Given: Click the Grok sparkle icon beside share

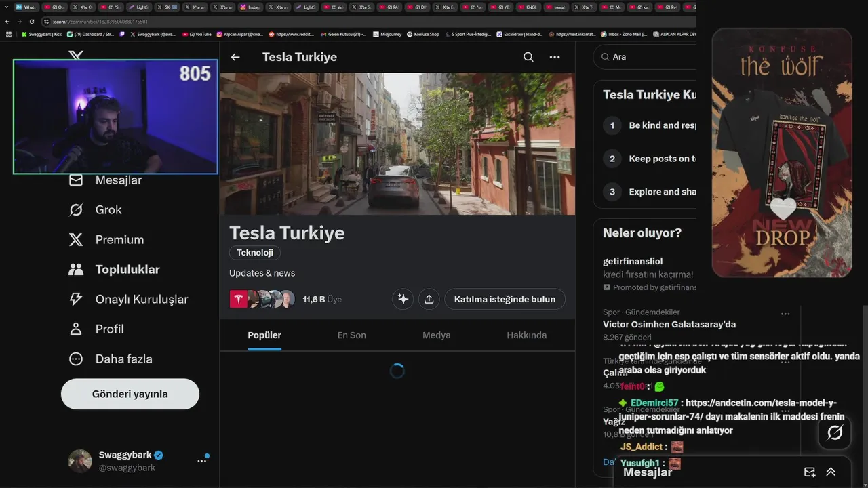Looking at the screenshot, I should pos(403,299).
